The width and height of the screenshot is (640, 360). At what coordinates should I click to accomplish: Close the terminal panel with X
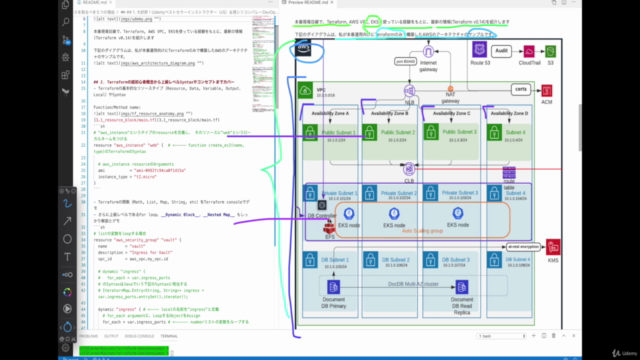pos(573,336)
